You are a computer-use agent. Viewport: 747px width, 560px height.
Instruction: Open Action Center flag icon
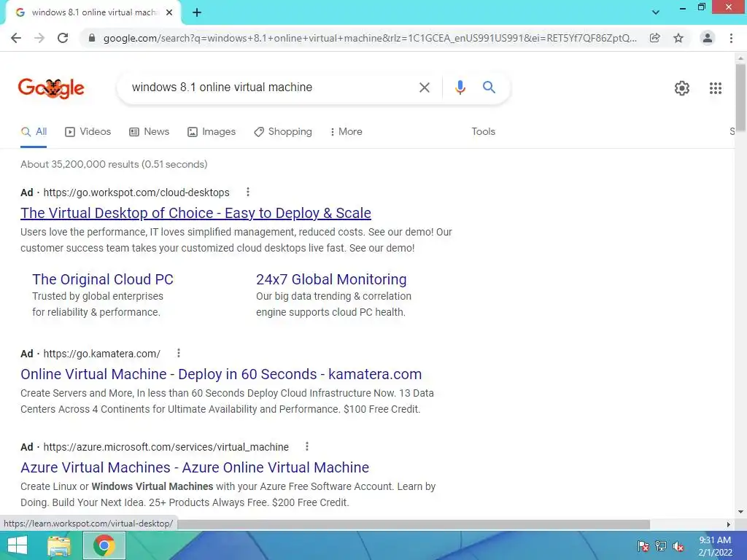pyautogui.click(x=643, y=546)
